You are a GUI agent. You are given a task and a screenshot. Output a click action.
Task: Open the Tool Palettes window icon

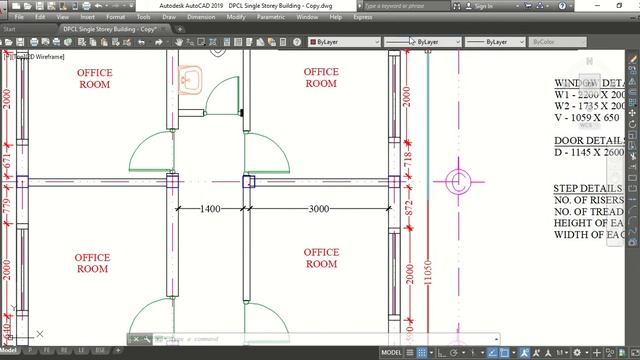click(x=249, y=42)
